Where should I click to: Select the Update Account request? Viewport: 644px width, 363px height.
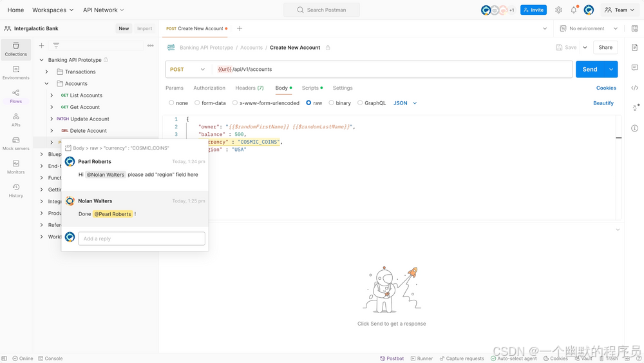click(x=90, y=119)
